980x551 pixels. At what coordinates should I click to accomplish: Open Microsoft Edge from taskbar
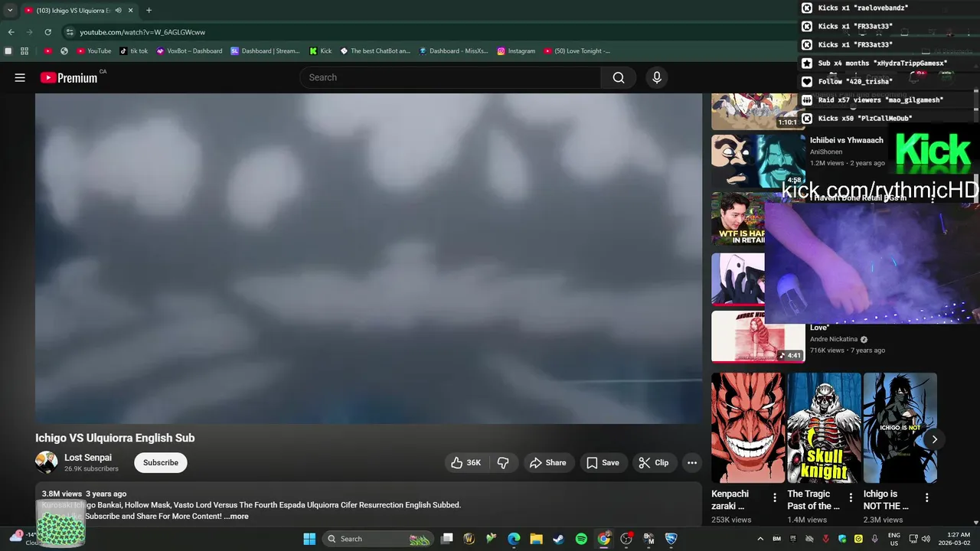514,539
